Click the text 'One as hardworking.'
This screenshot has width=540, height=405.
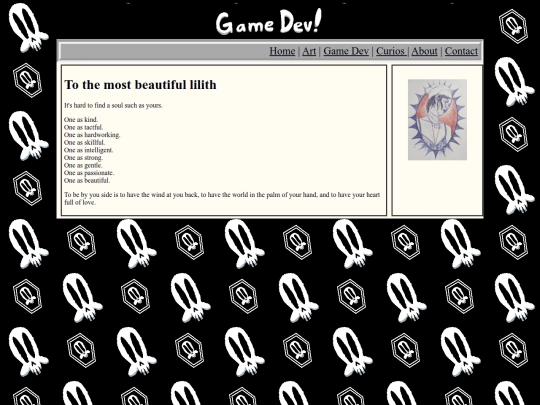pos(92,135)
